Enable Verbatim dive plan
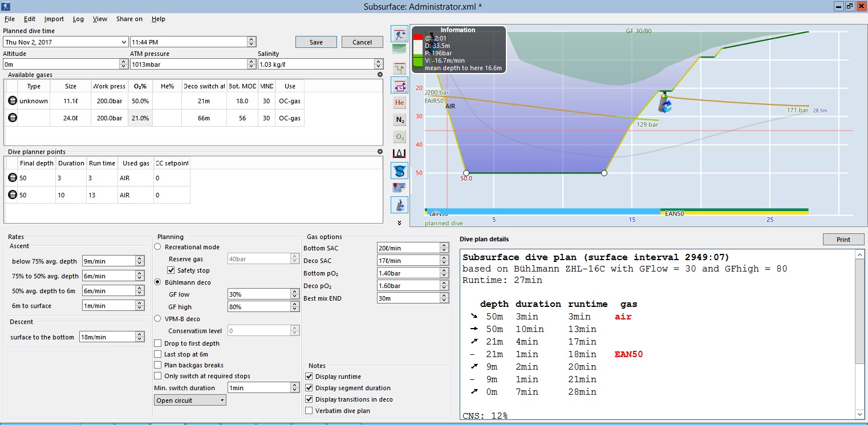 [309, 411]
